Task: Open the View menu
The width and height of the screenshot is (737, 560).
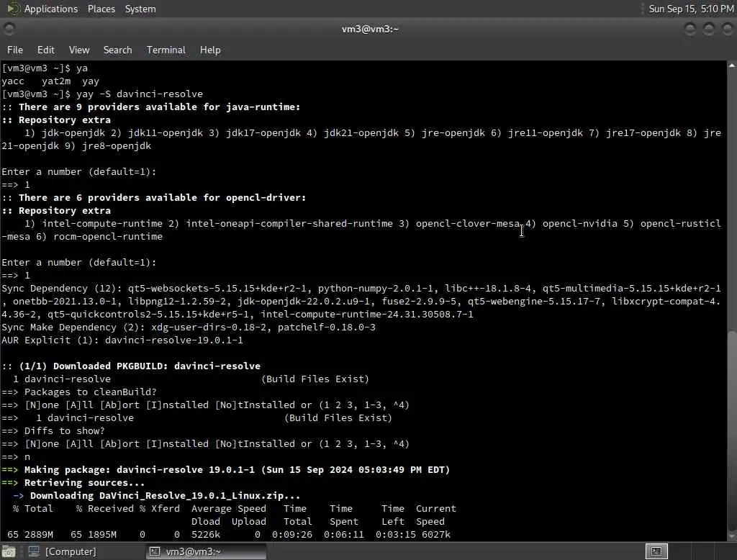Action: [x=79, y=50]
